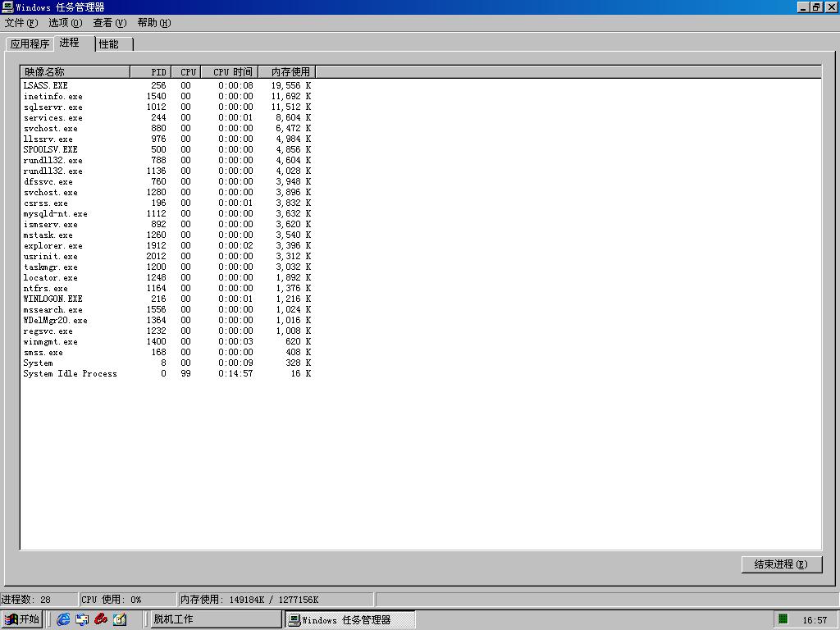Select the System process with PID 8
This screenshot has height=630, width=840.
coord(167,363)
